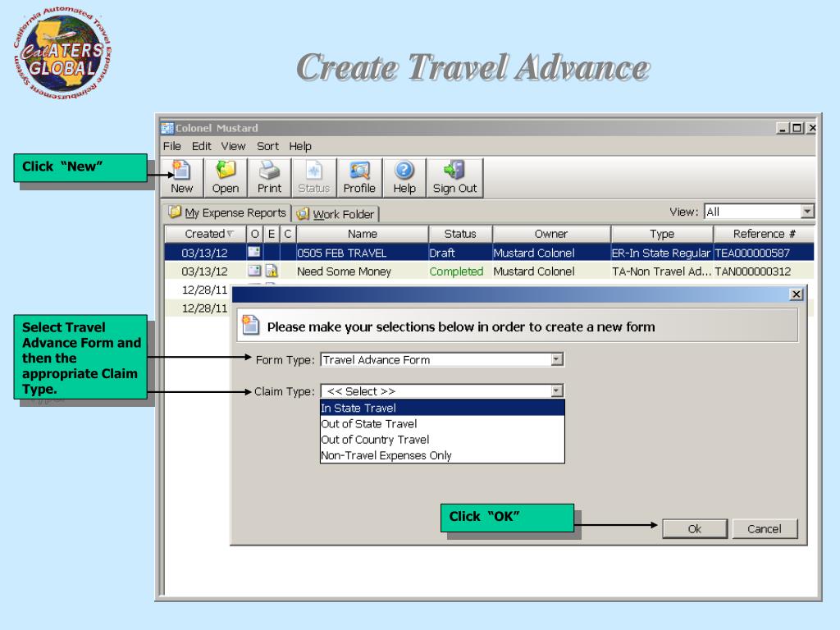Sort by the Type column header

click(662, 234)
